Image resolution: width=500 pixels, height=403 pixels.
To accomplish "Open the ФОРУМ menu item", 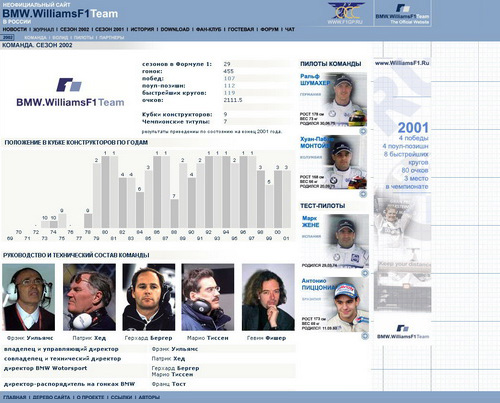I will [269, 29].
